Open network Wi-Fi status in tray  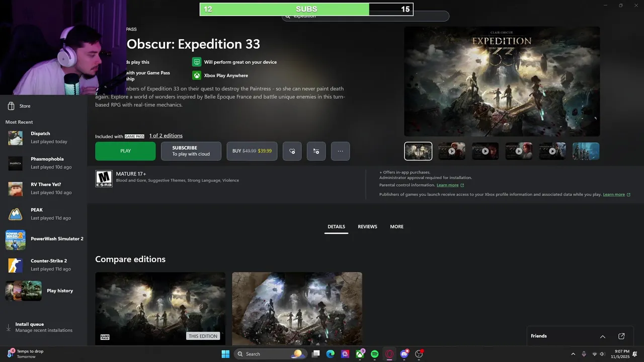click(x=595, y=354)
